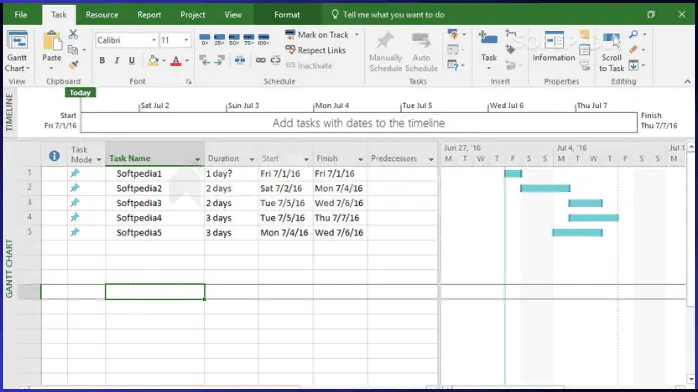The width and height of the screenshot is (698, 392).
Task: Open the Duration column filter dropdown
Action: click(x=252, y=159)
